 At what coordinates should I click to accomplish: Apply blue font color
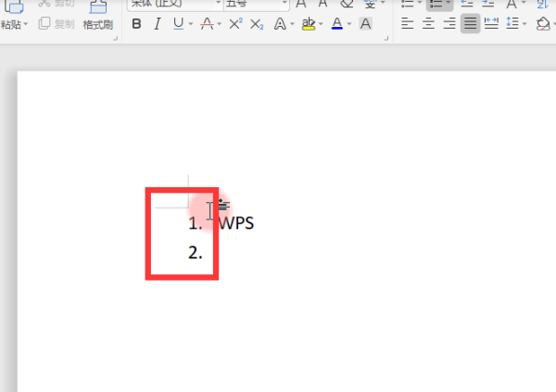tap(337, 24)
